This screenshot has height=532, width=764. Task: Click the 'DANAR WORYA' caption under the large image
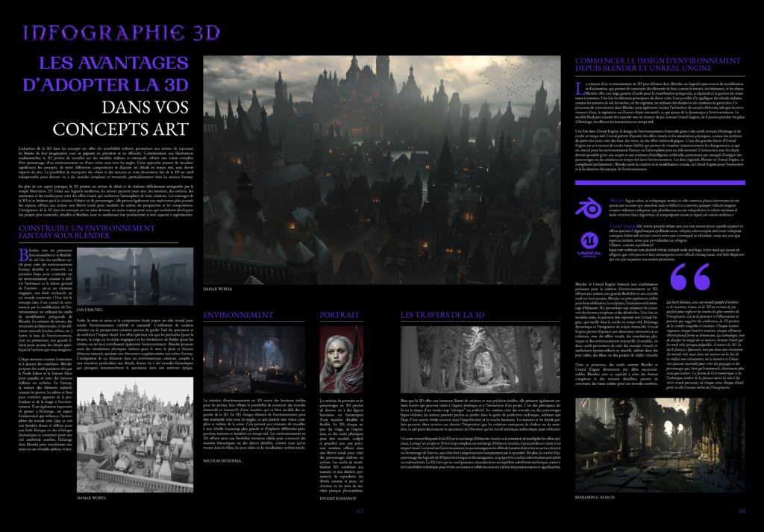pyautogui.click(x=218, y=289)
